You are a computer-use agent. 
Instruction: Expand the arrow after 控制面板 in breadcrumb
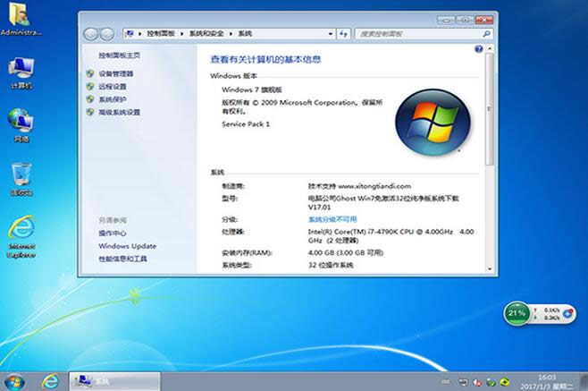[182, 34]
